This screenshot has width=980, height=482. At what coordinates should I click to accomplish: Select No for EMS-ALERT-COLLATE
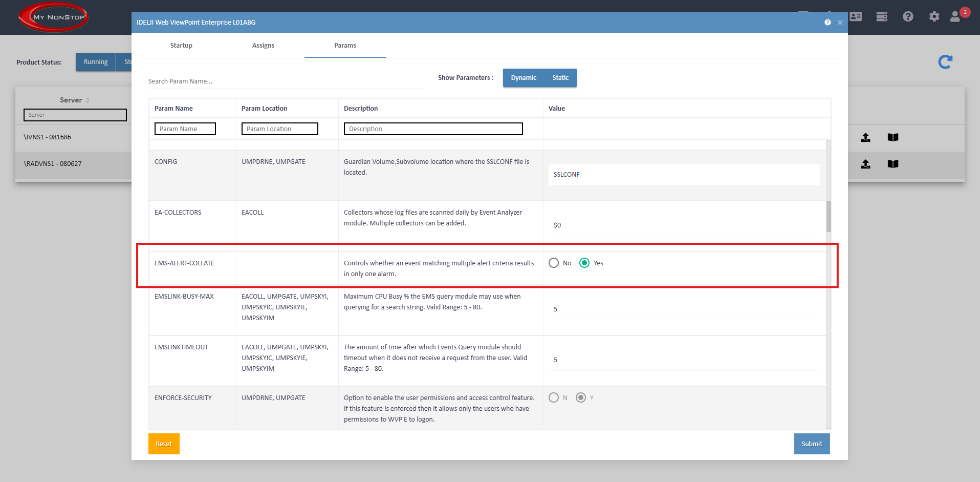pyautogui.click(x=554, y=263)
